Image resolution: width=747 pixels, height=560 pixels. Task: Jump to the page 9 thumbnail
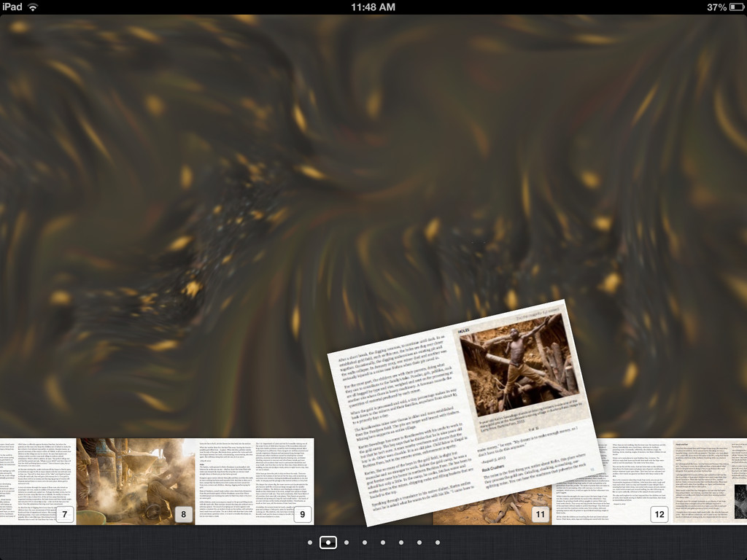[x=254, y=481]
